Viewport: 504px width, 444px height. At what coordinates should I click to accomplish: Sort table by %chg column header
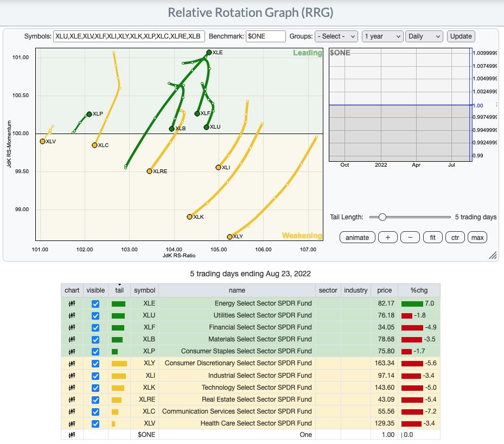tap(419, 290)
